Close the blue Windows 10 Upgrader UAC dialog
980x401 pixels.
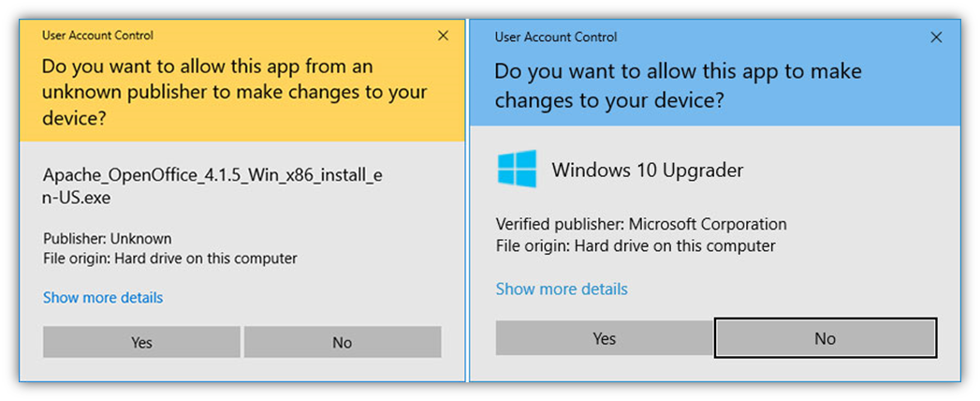click(x=936, y=37)
